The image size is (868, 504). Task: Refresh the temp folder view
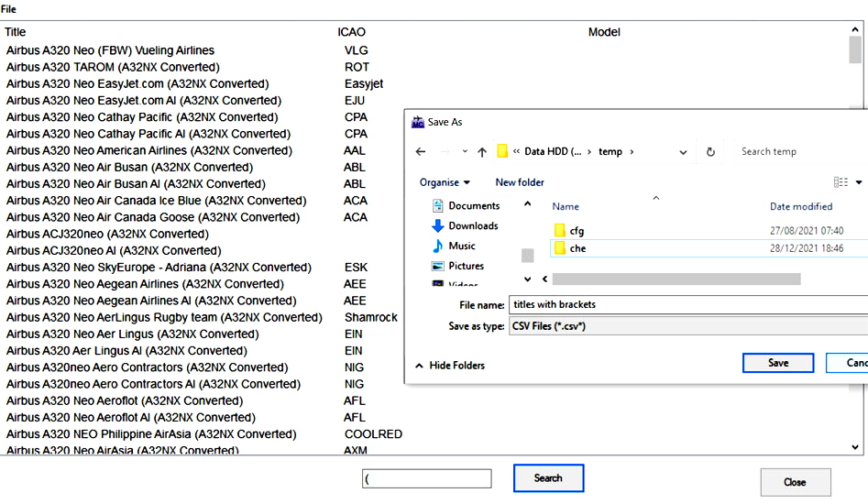pos(710,151)
